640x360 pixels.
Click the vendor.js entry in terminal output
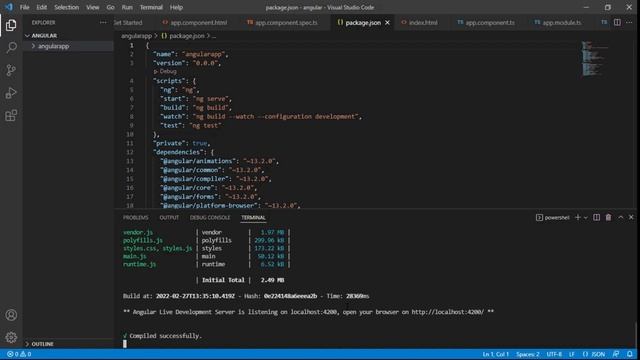(x=138, y=232)
